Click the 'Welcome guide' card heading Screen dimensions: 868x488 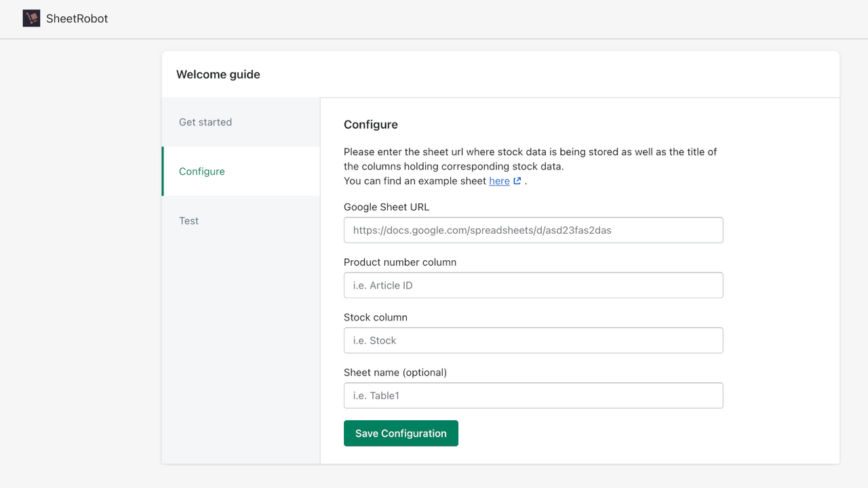coord(218,75)
